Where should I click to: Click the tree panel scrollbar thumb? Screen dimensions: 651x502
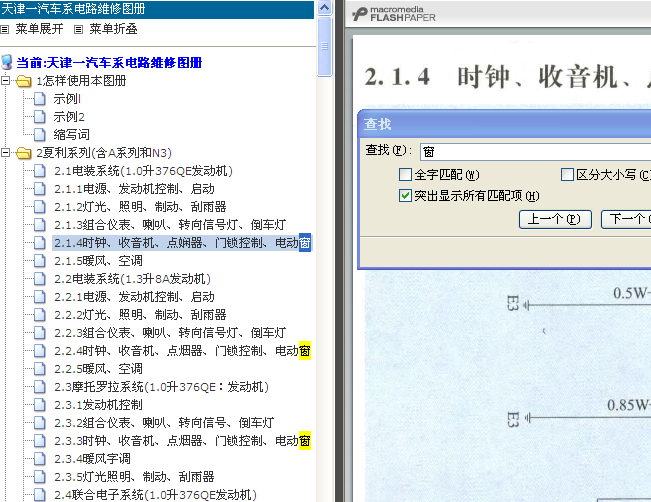point(325,47)
